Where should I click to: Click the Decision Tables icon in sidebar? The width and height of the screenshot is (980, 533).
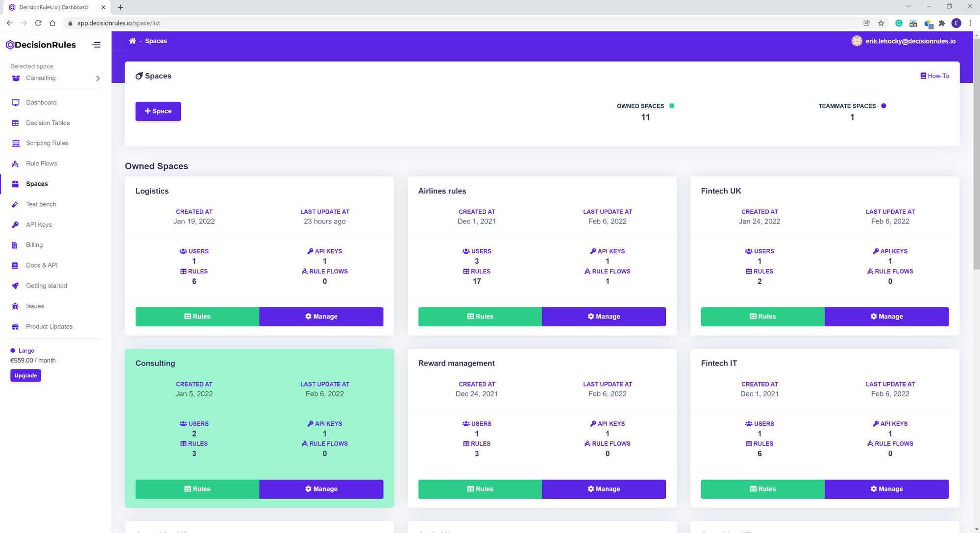point(15,123)
